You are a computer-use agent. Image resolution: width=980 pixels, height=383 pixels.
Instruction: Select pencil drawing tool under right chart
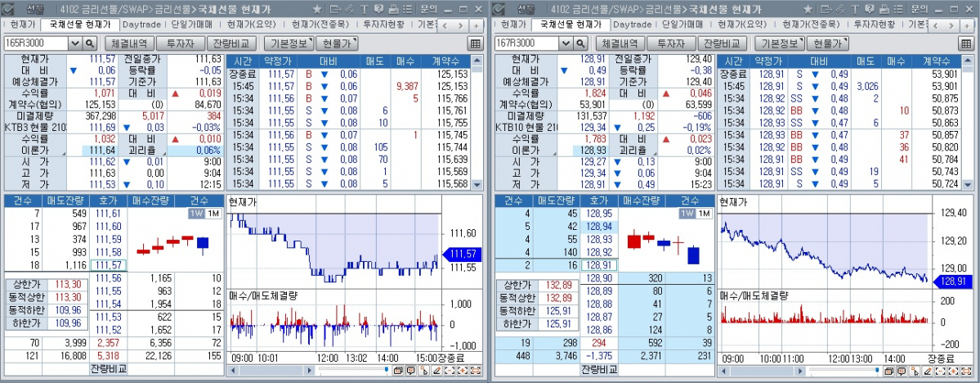927,371
